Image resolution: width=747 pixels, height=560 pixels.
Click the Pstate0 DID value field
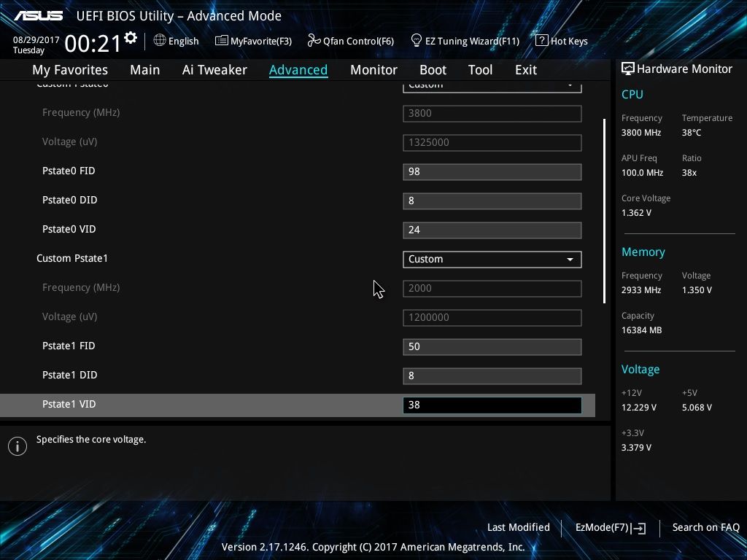tap(492, 201)
